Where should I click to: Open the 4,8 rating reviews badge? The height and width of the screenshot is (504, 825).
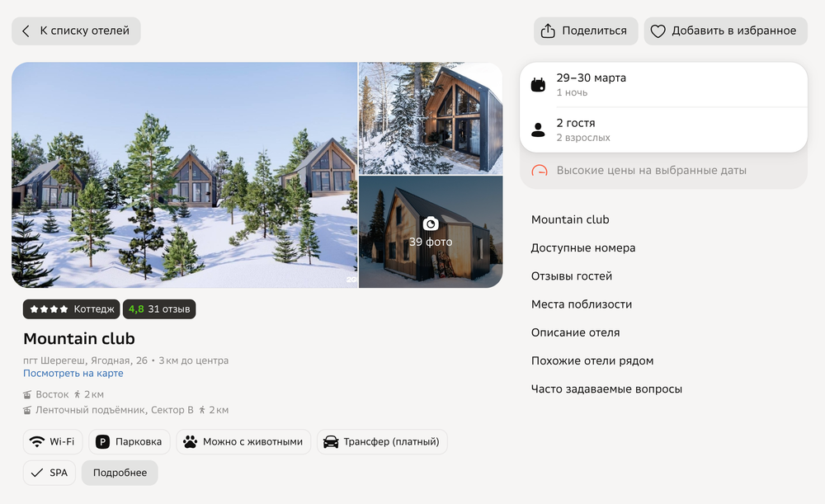pos(159,309)
